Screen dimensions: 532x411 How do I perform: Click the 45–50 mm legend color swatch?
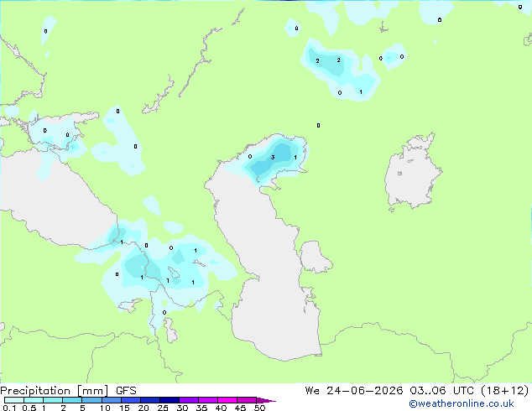(x=247, y=400)
